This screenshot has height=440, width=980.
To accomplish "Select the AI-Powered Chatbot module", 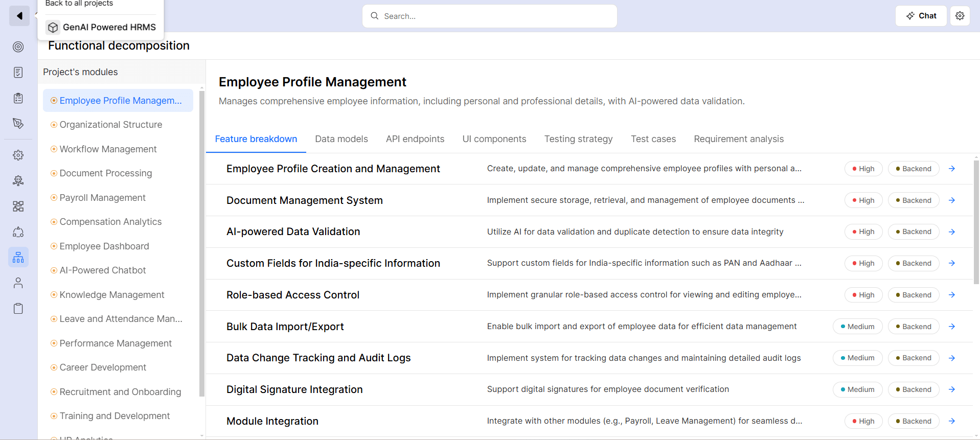I will (x=102, y=270).
